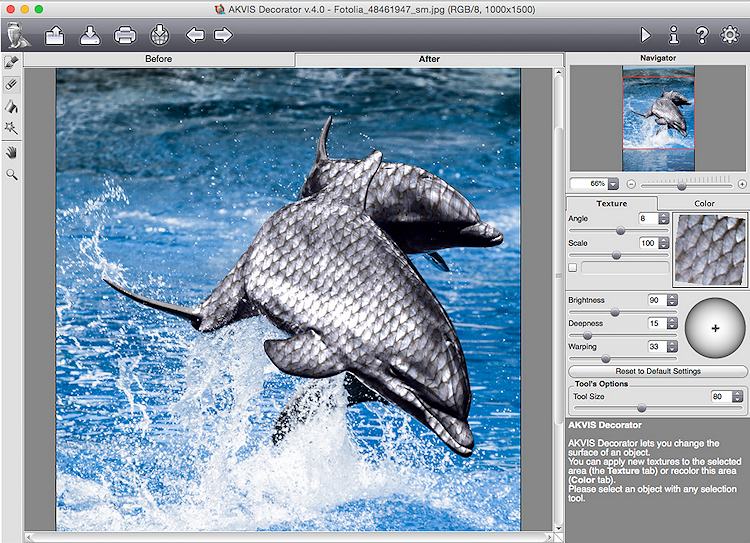Click the Brightness value stepper arrows

[670, 300]
